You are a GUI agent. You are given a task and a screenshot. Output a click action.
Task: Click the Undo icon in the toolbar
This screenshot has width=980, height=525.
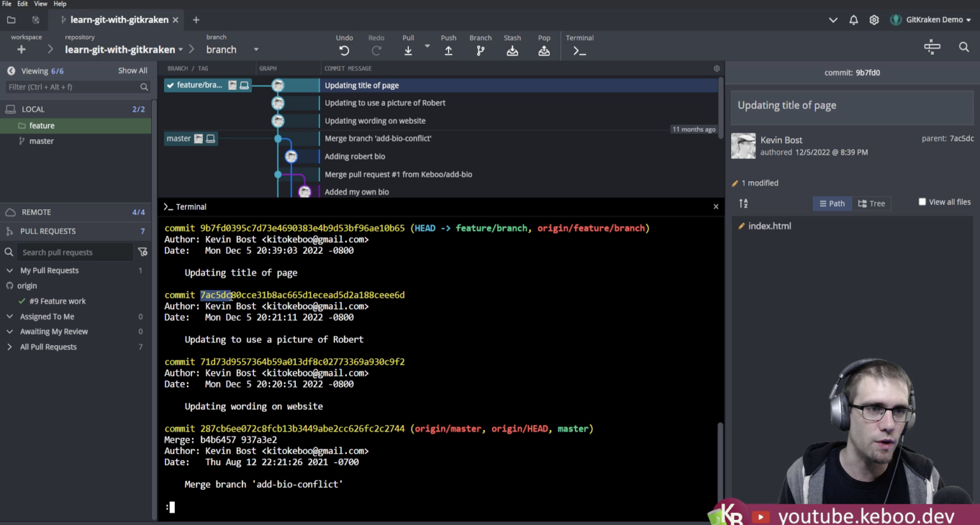[x=344, y=49]
